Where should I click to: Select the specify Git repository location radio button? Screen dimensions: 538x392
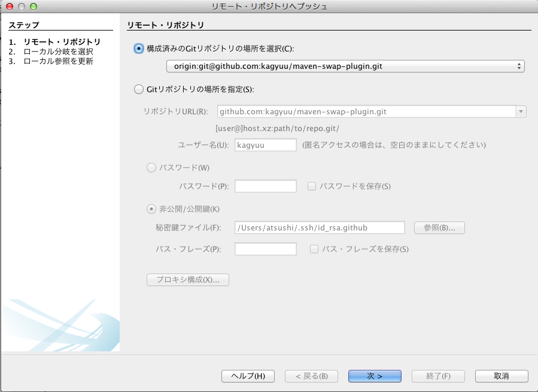point(139,89)
